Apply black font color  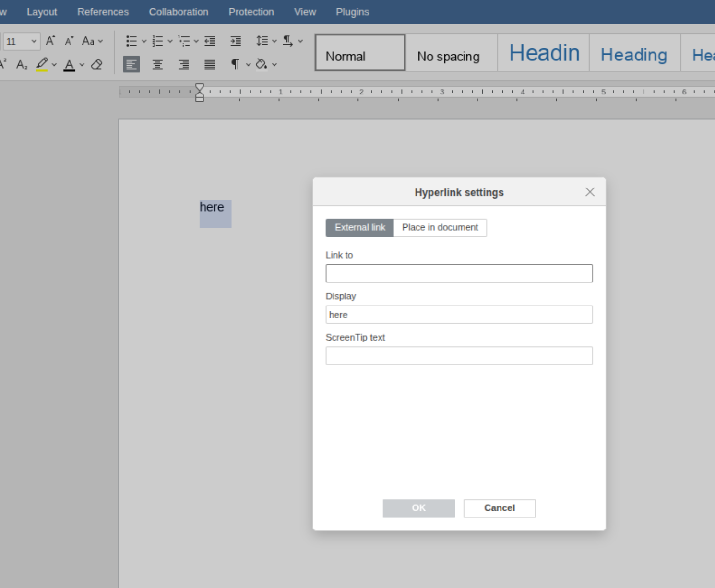[x=70, y=64]
